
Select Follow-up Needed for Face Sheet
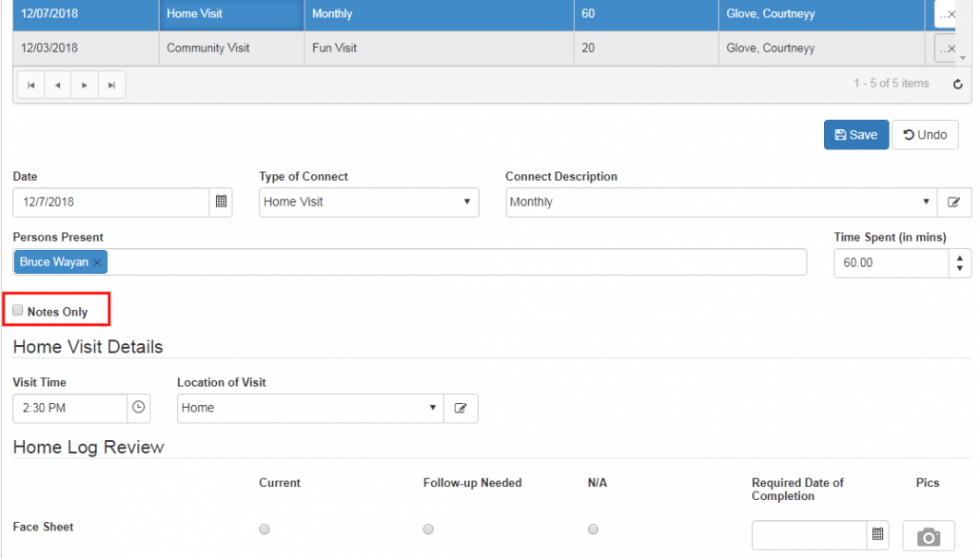428,529
